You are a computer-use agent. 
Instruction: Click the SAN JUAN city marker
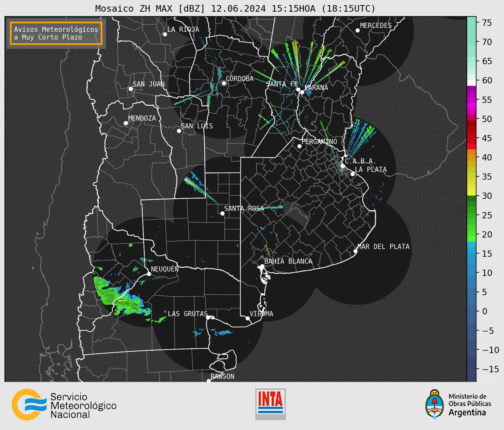[131, 89]
